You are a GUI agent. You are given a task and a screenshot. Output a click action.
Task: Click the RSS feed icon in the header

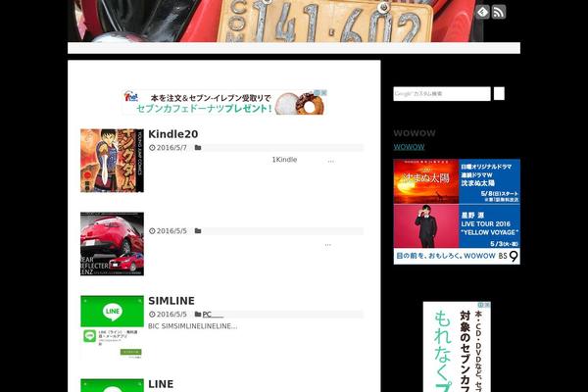499,12
